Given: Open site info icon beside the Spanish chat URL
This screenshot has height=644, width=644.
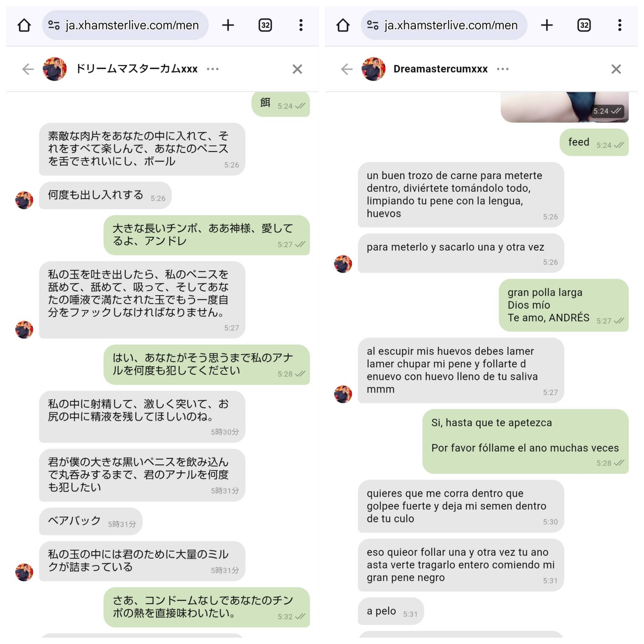Looking at the screenshot, I should 372,25.
